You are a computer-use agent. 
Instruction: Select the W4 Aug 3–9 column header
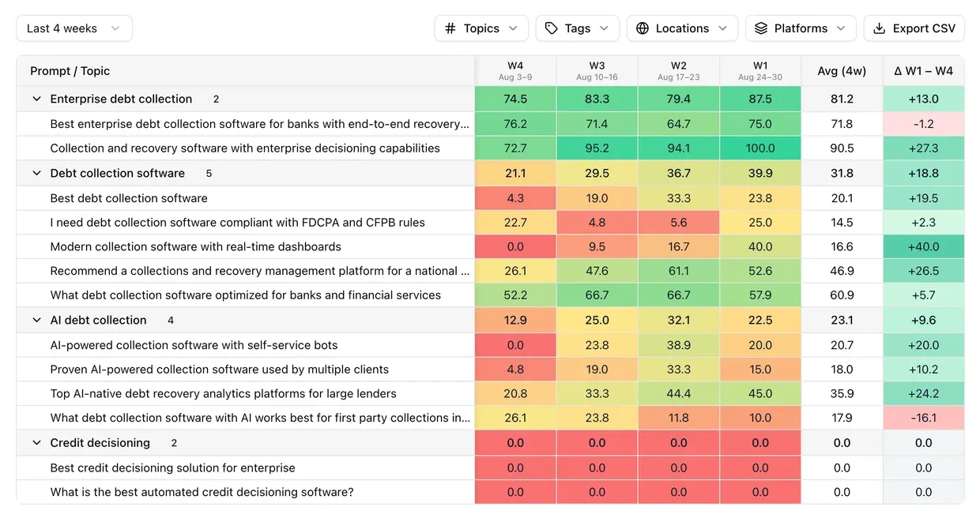[515, 71]
